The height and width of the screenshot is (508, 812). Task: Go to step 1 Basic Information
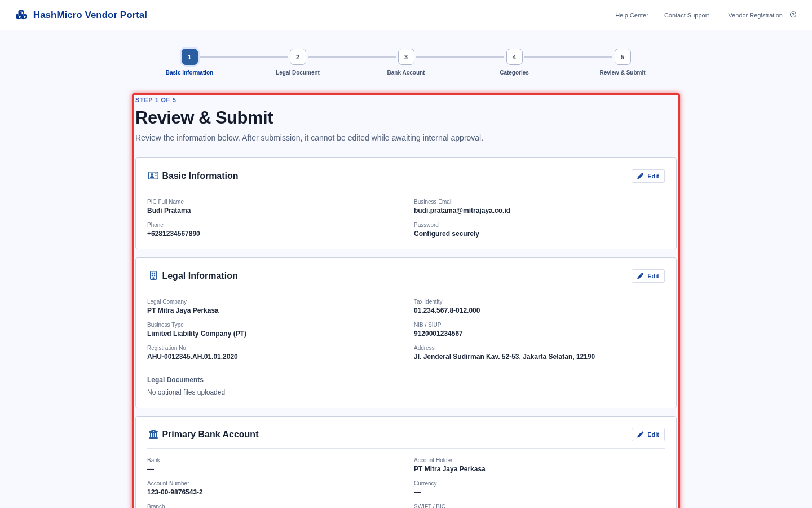coord(189,57)
